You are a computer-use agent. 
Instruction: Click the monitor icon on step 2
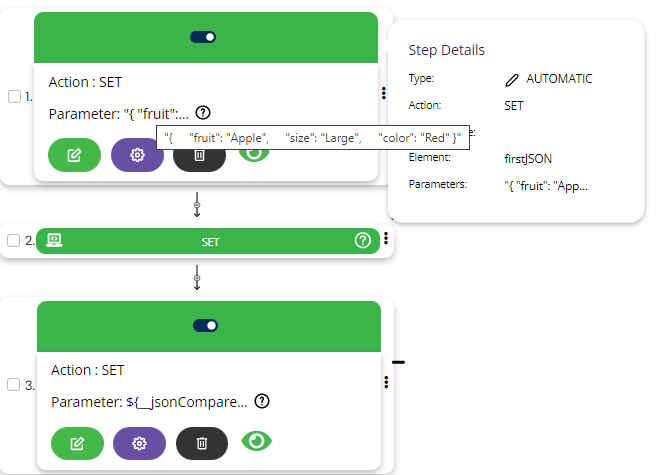point(54,240)
